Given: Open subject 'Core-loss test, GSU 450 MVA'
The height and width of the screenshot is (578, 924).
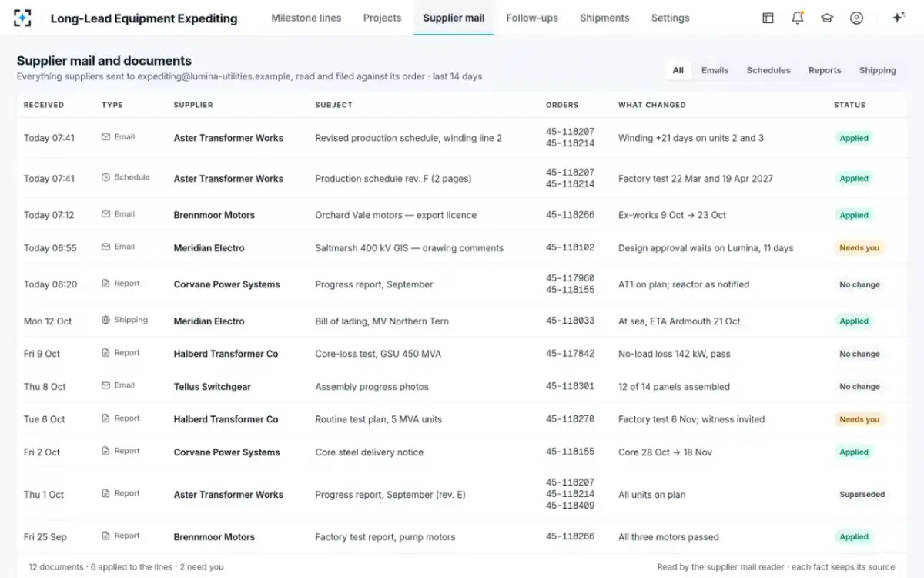Looking at the screenshot, I should (x=379, y=354).
